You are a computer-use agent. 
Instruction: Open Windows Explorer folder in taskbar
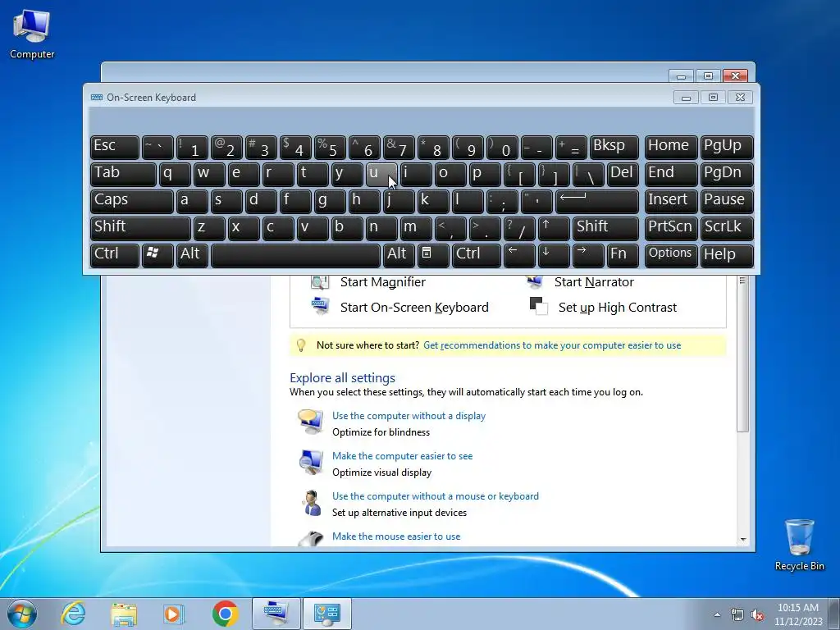pyautogui.click(x=124, y=614)
